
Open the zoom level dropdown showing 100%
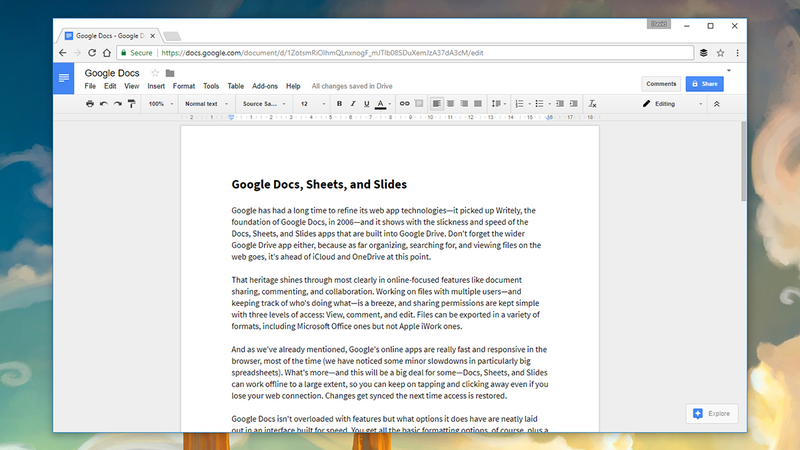(x=161, y=104)
